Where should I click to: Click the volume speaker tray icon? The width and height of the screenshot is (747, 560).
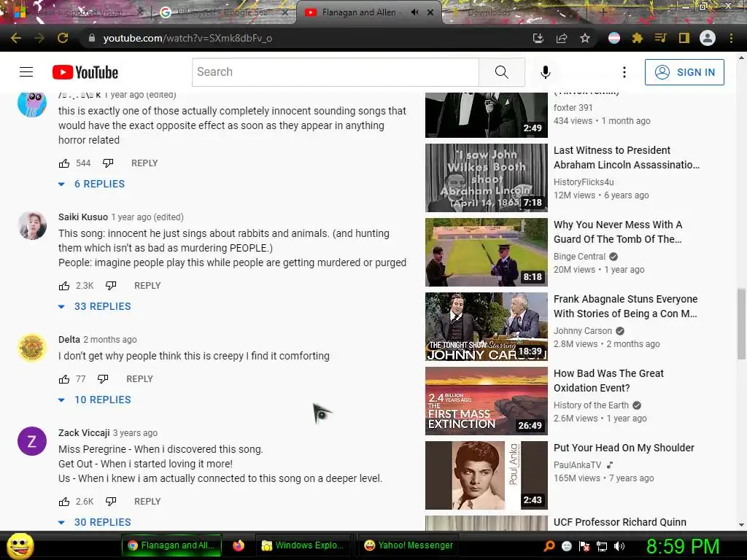point(619,546)
